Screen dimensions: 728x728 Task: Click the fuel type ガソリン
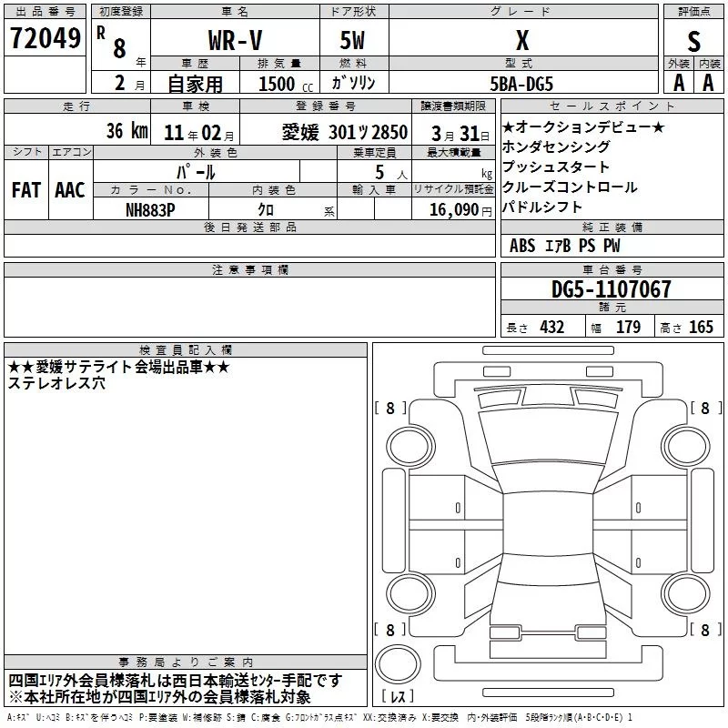[353, 83]
